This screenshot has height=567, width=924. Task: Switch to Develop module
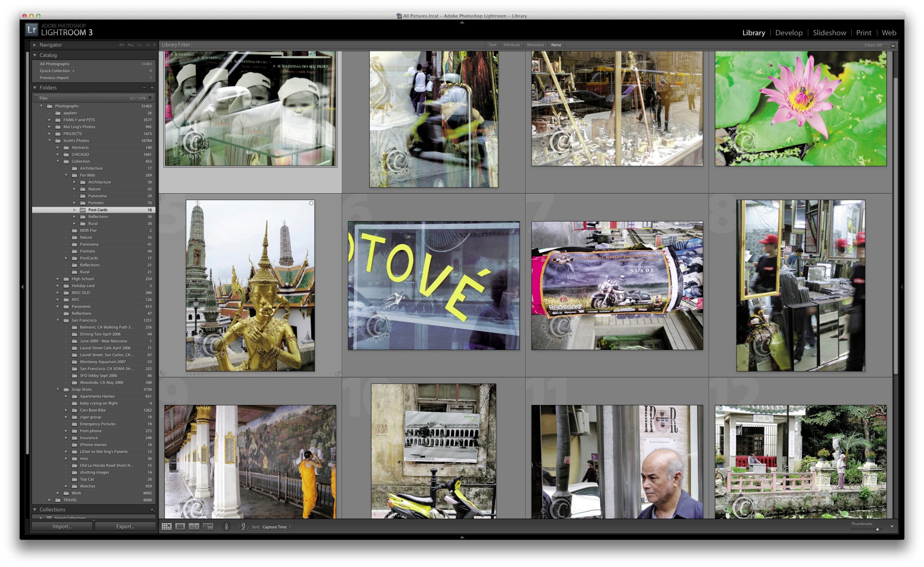pyautogui.click(x=789, y=32)
